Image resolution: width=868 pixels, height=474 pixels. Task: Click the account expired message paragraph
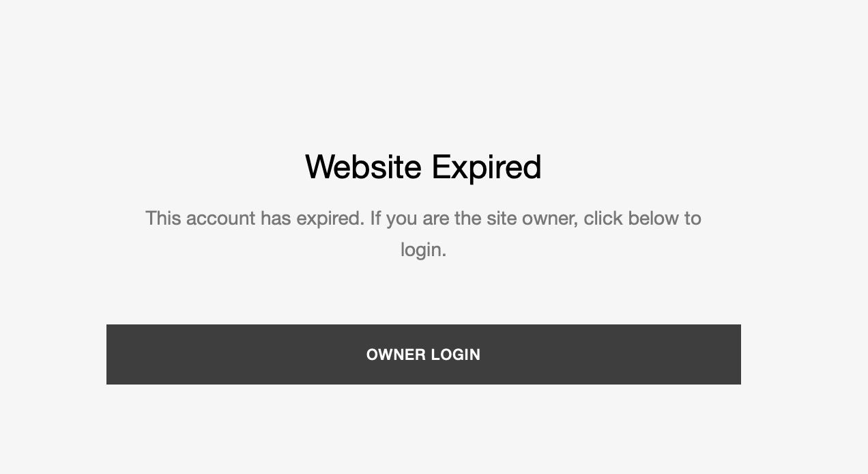423,234
